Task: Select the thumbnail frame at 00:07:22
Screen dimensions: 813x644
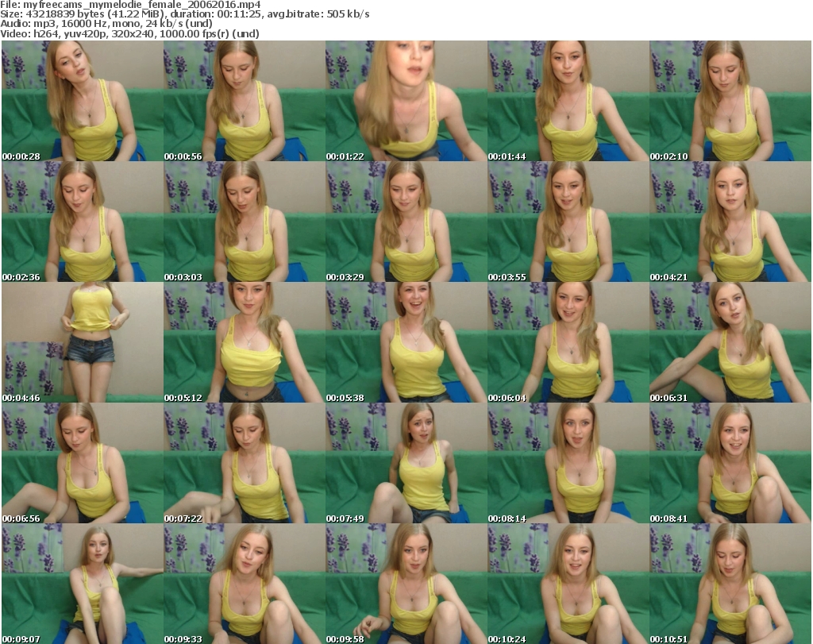Action: point(245,463)
